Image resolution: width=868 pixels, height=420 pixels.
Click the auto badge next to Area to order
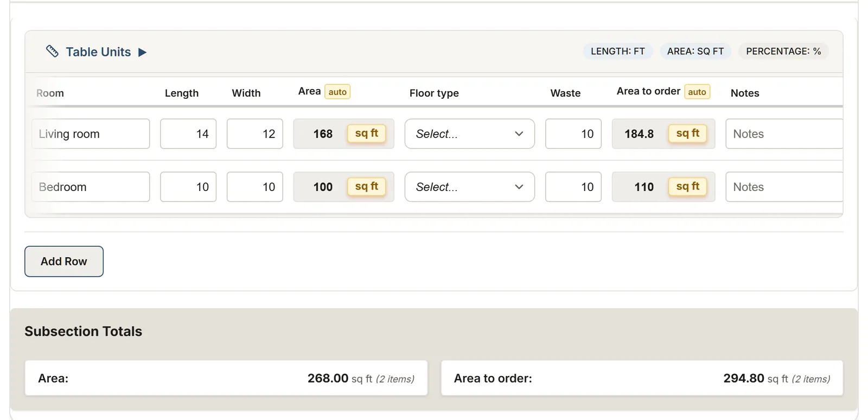click(x=697, y=92)
